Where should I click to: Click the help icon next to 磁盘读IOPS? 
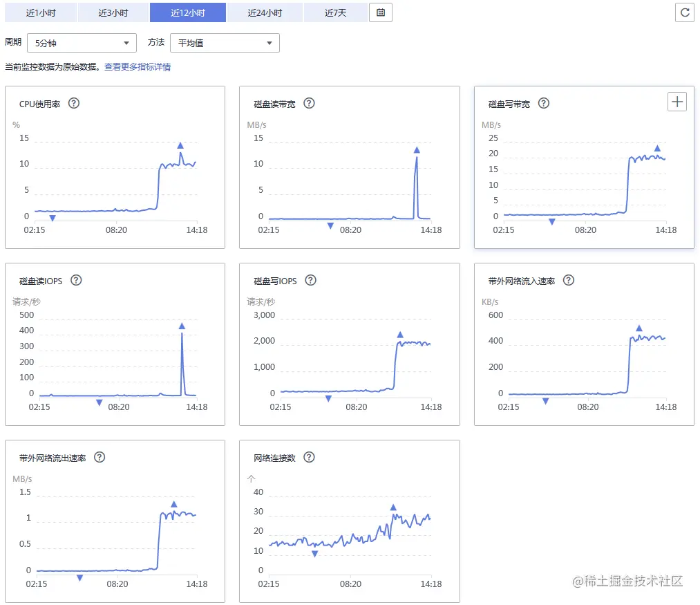coord(77,280)
